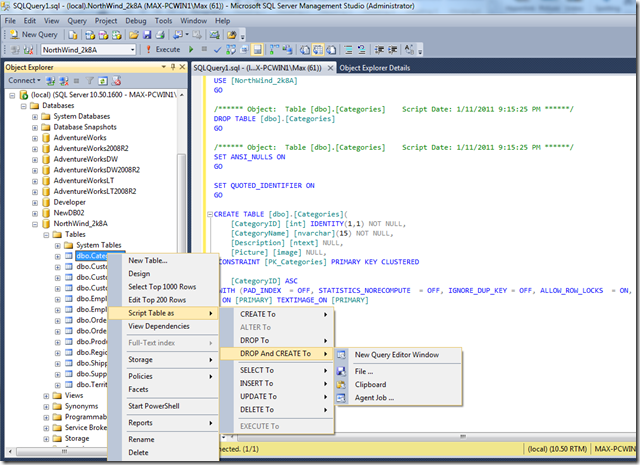Open the SELECT To submenu
This screenshot has width=640, height=465.
(x=277, y=370)
